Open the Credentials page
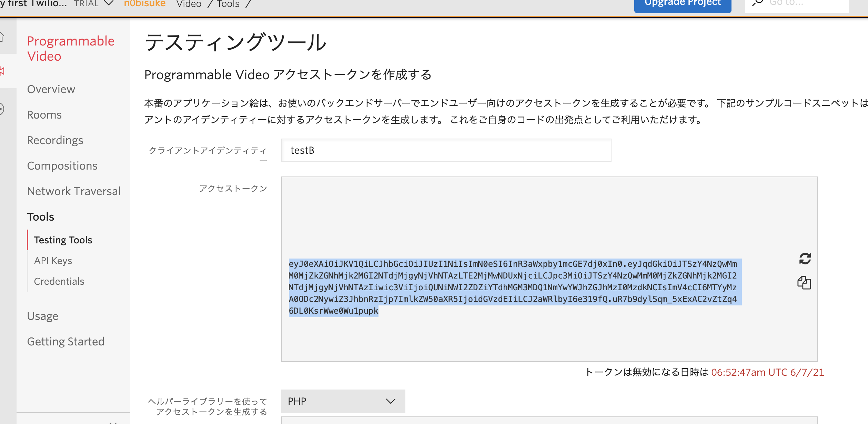Image resolution: width=868 pixels, height=424 pixels. coord(59,281)
